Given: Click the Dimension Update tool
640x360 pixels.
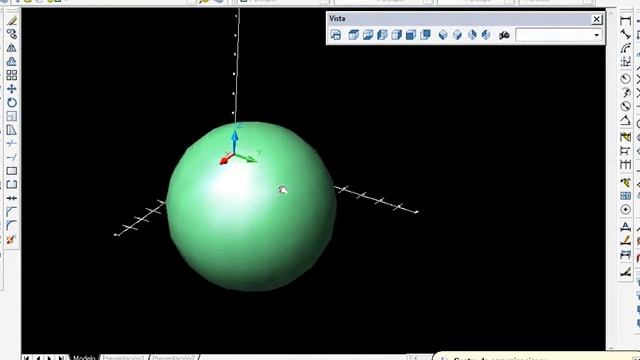Looking at the screenshot, I should (x=625, y=255).
